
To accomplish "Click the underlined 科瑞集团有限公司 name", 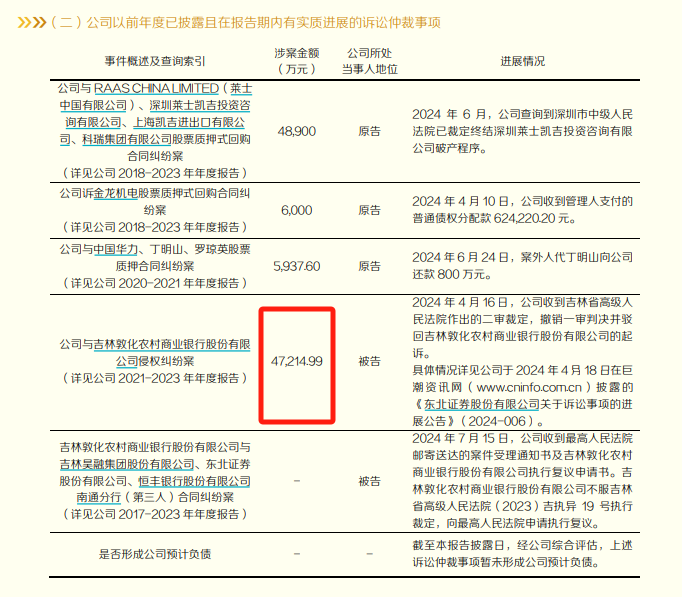I will pos(127,139).
